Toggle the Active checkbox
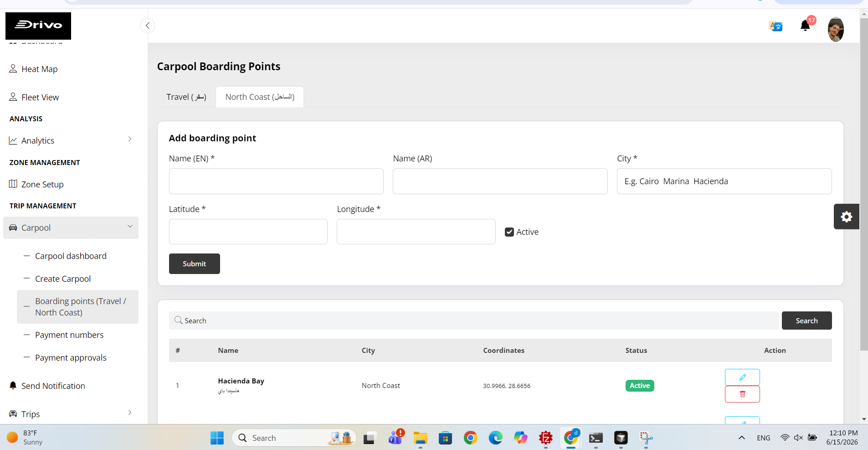The height and width of the screenshot is (450, 868). point(509,232)
